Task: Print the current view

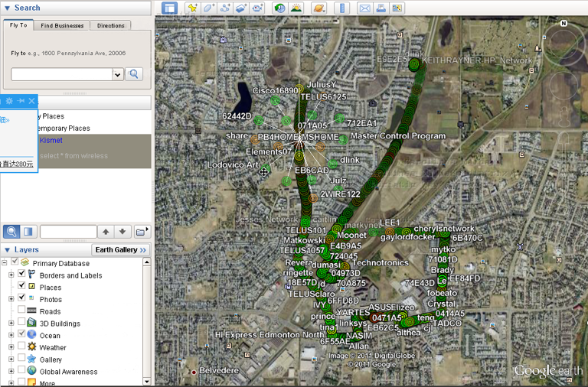Action: tap(381, 8)
